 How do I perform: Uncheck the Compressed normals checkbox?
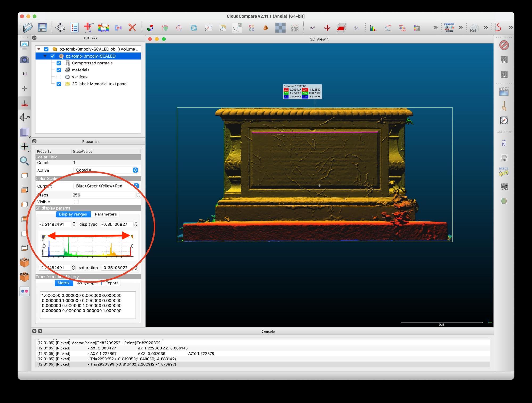(59, 63)
